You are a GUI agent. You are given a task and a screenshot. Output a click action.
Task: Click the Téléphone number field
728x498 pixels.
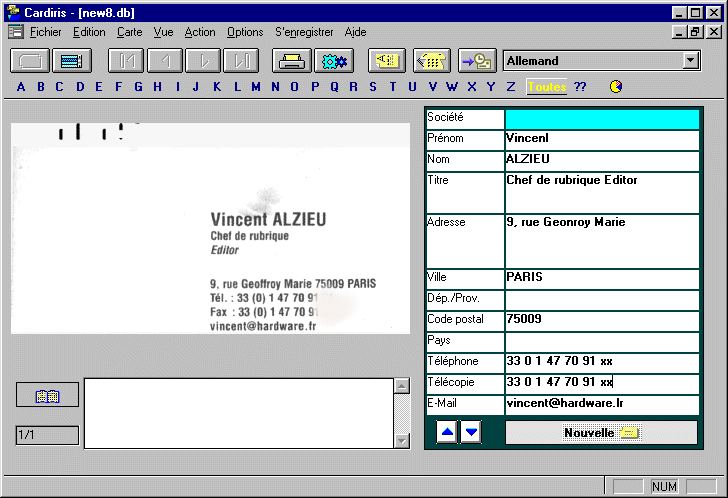pos(602,363)
